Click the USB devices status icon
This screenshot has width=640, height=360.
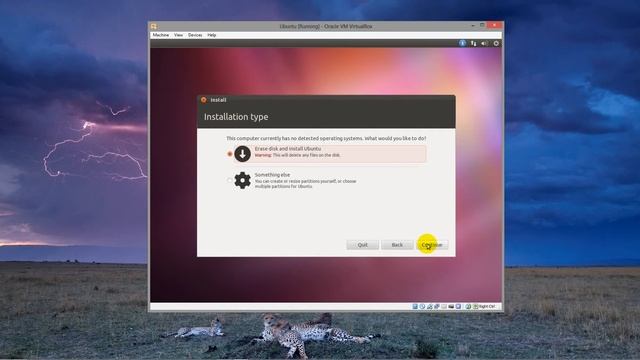point(437,306)
